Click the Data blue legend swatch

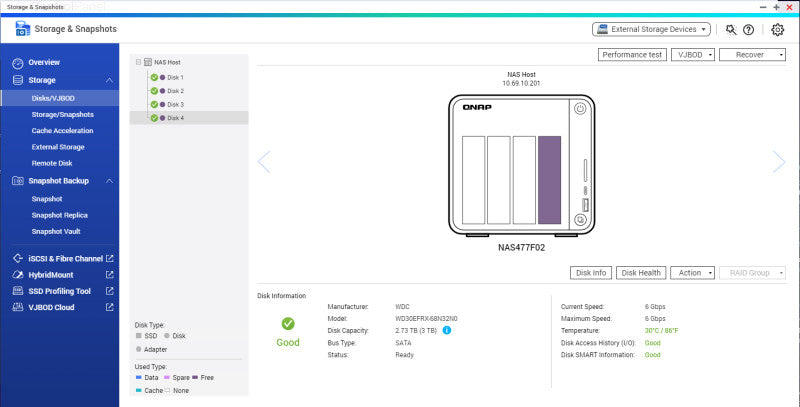pyautogui.click(x=139, y=378)
